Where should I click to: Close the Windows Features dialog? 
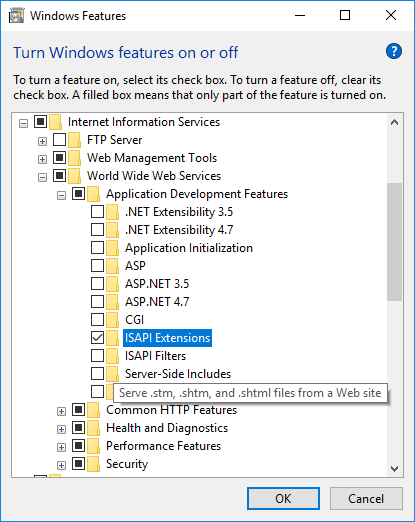[x=391, y=15]
